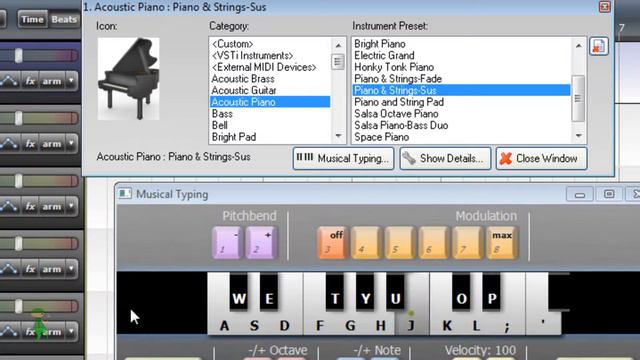
Task: Open fx on the second track
Action: (x=30, y=144)
